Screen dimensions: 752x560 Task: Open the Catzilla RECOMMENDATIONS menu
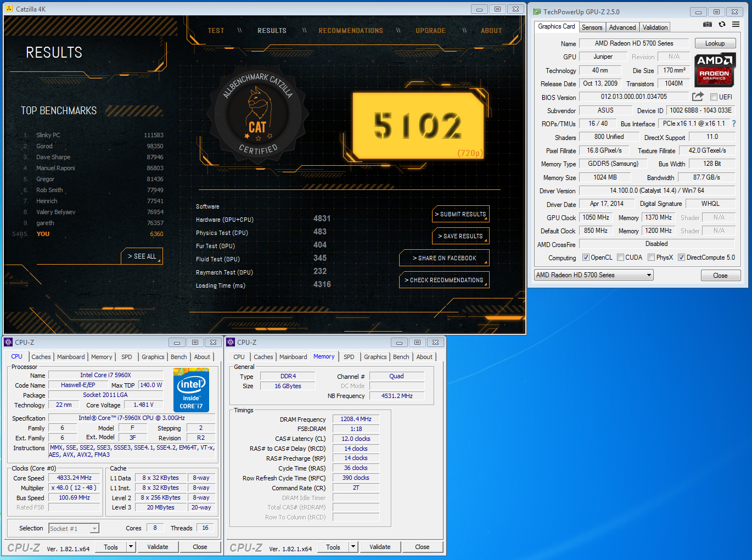coord(351,31)
